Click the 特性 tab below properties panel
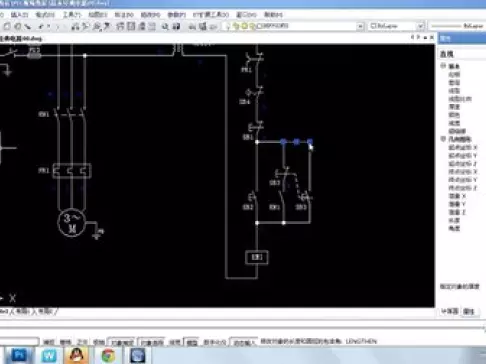 coord(469,312)
